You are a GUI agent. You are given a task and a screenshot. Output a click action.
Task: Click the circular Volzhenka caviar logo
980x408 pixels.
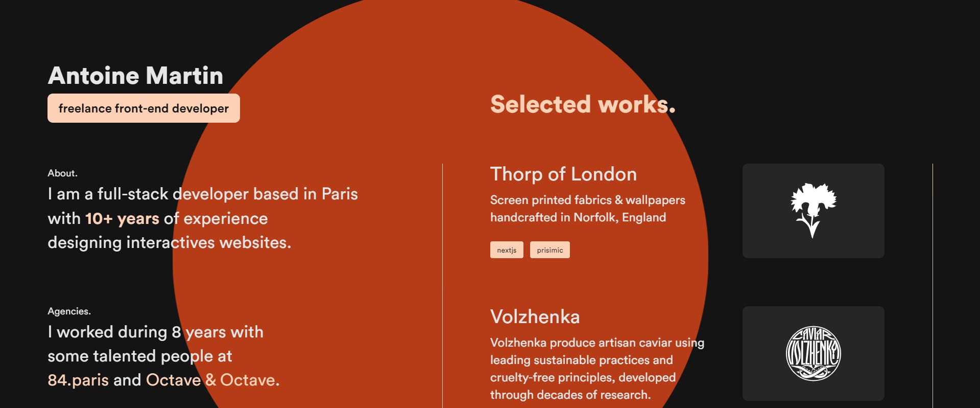(813, 353)
